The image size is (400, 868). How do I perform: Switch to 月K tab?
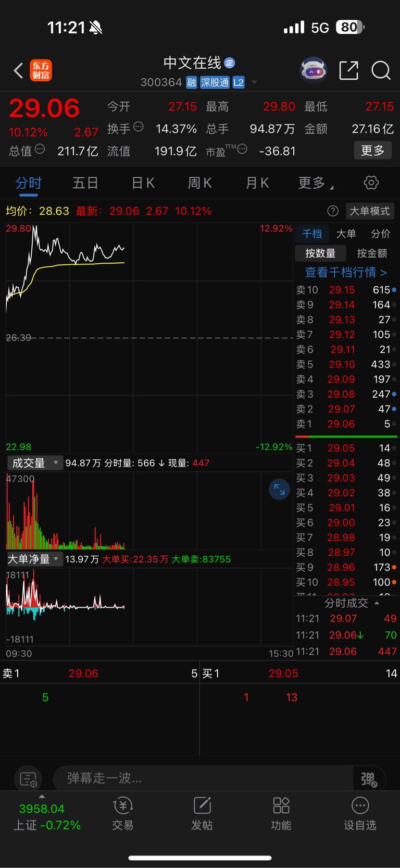click(257, 183)
